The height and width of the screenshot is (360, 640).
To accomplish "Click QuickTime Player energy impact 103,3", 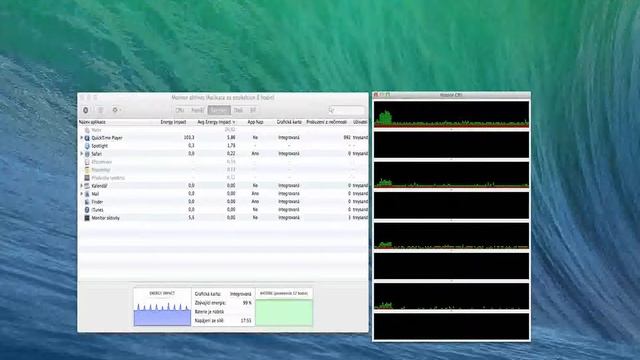I will point(189,138).
